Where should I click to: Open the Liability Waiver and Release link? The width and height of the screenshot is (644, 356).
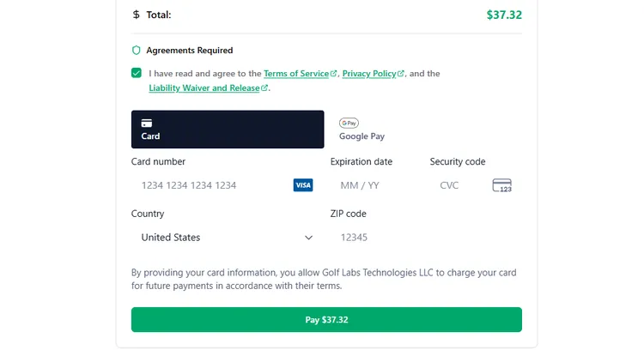(204, 88)
